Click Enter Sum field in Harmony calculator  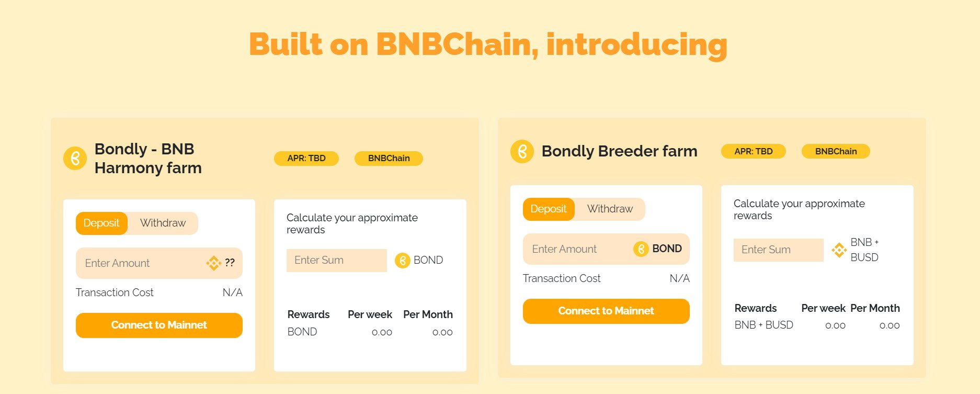[x=336, y=261]
